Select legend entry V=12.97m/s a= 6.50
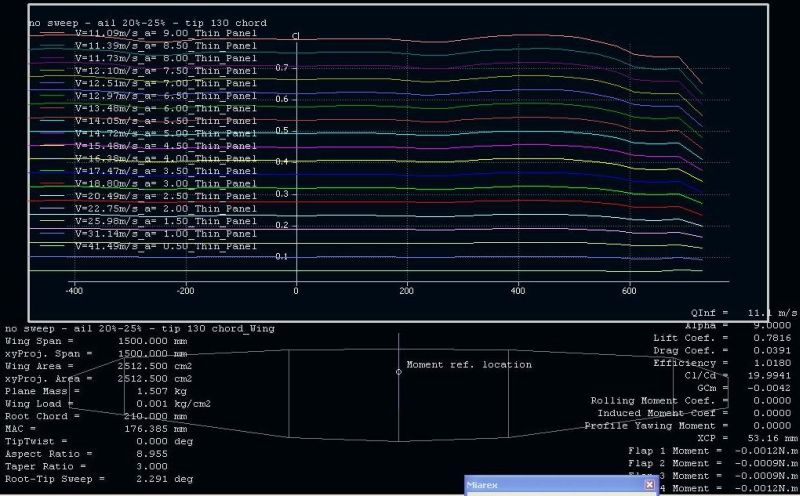Screen dimensions: 800x496 point(149,96)
